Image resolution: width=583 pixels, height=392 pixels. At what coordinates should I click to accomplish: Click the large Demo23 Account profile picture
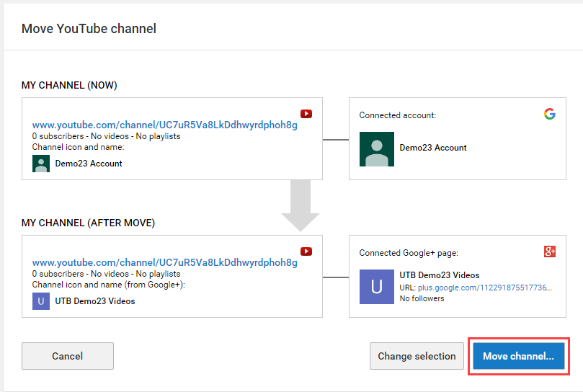click(377, 149)
